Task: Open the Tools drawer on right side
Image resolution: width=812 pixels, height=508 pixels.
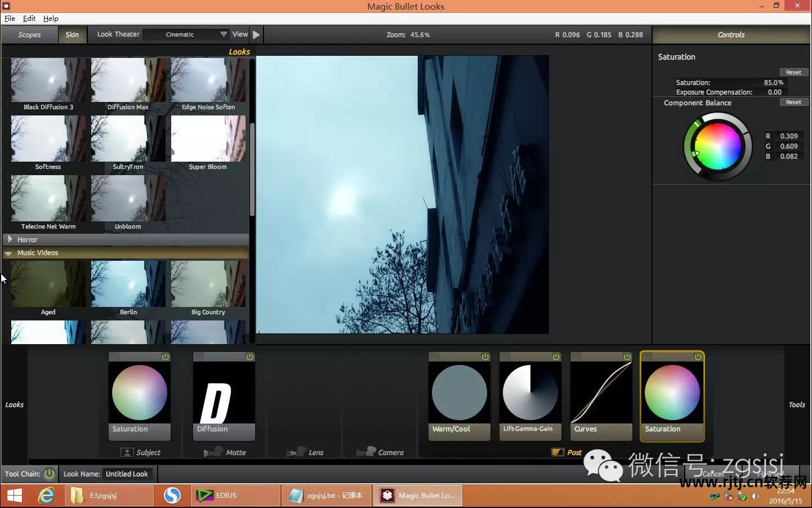Action: [x=797, y=404]
